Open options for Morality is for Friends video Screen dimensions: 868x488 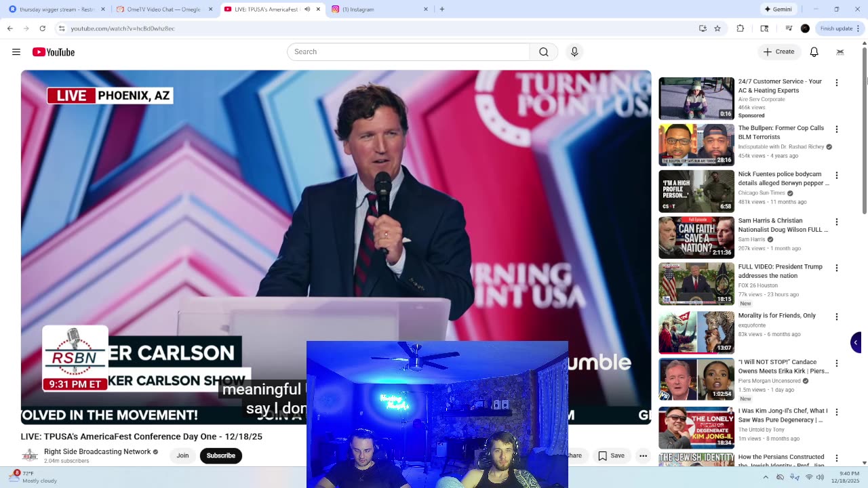pyautogui.click(x=837, y=317)
